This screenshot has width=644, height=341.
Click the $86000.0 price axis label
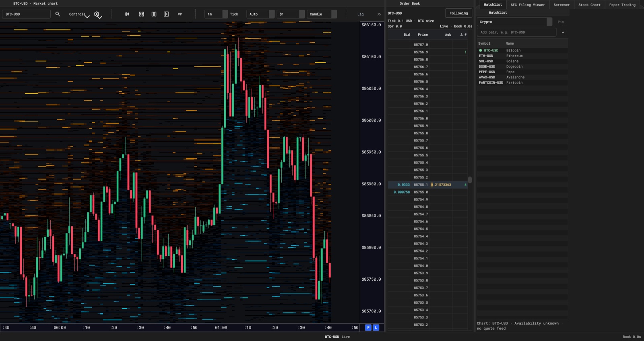(x=371, y=120)
